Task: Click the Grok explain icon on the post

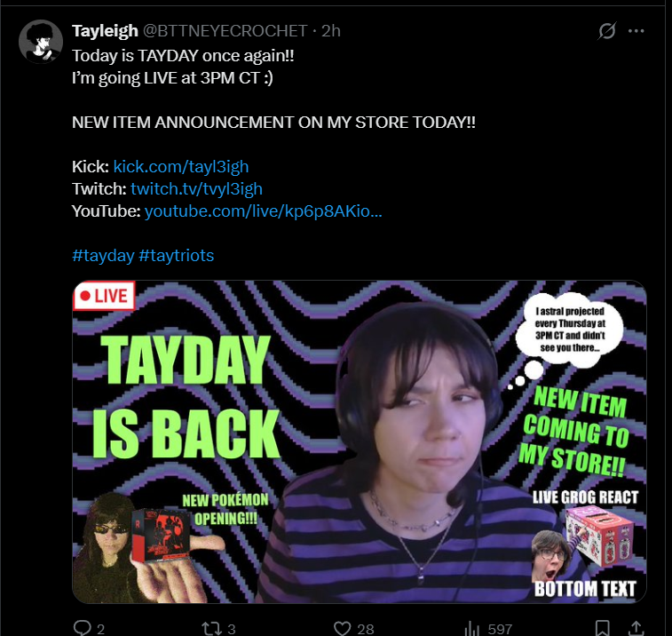Action: pyautogui.click(x=607, y=31)
